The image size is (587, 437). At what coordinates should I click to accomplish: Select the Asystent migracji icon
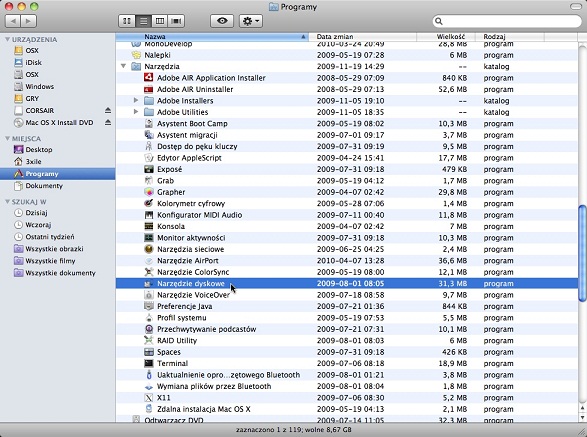149,135
